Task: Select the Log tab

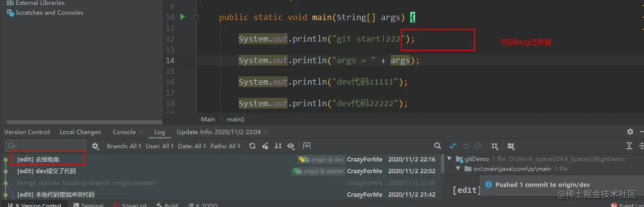Action: coord(160,132)
